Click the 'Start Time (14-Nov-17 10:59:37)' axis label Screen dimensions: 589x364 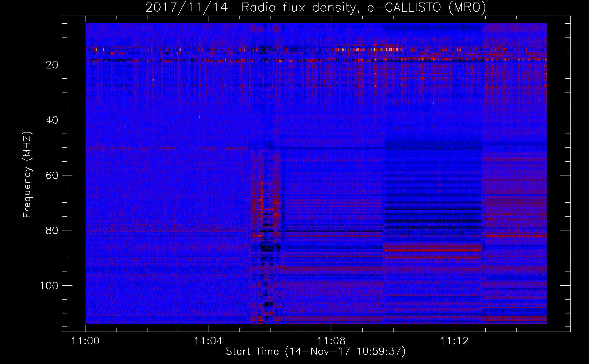tap(316, 352)
